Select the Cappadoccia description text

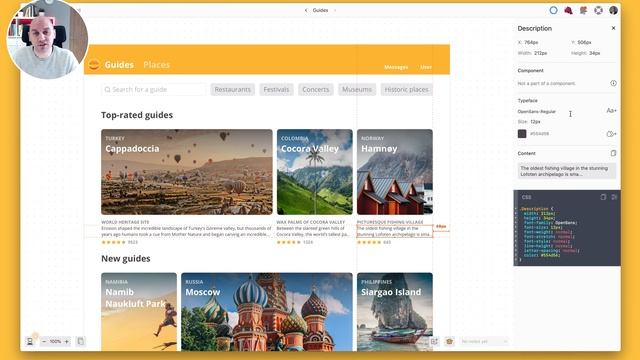186,231
